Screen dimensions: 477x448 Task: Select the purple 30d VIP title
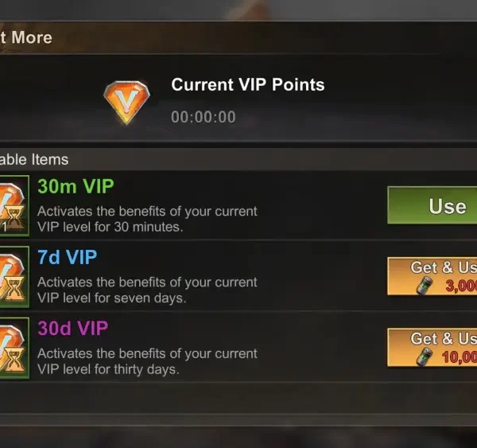pyautogui.click(x=72, y=328)
